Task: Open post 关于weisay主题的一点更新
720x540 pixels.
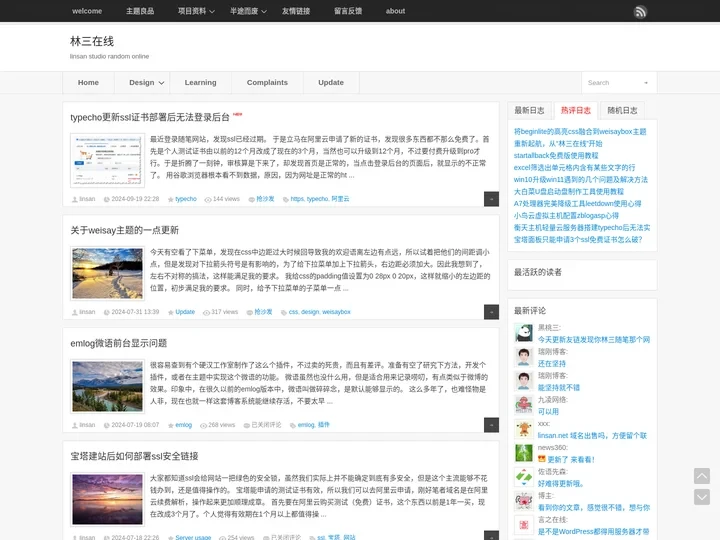Action: click(x=124, y=230)
